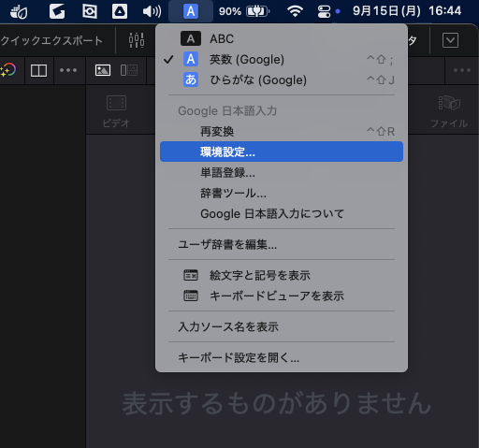
Task: Open the ファイル camera icon
Action: point(449,103)
